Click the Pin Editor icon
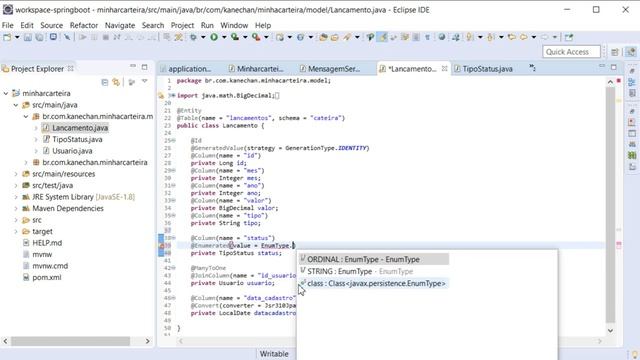640x360 pixels. [569, 37]
